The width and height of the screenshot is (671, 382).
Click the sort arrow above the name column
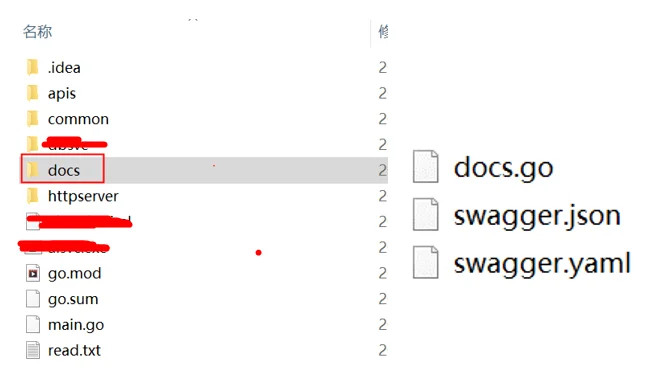coord(193,20)
